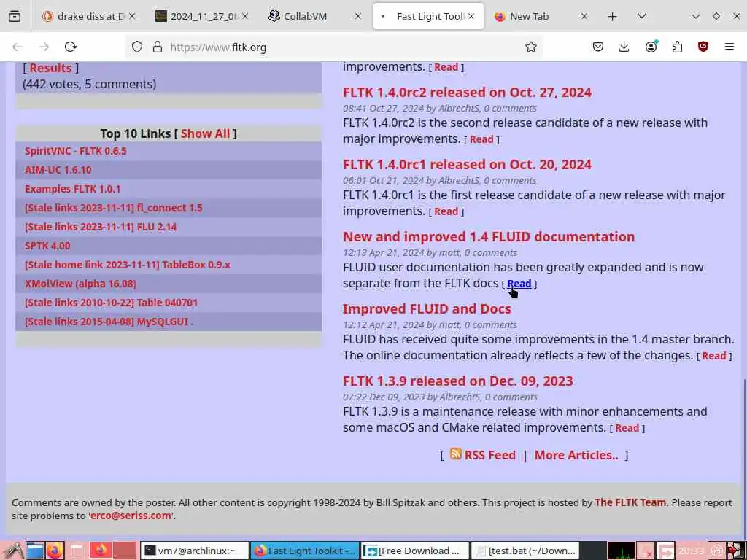Open Examples FLTK 1.0.1 link
The width and height of the screenshot is (747, 560).
click(x=72, y=189)
